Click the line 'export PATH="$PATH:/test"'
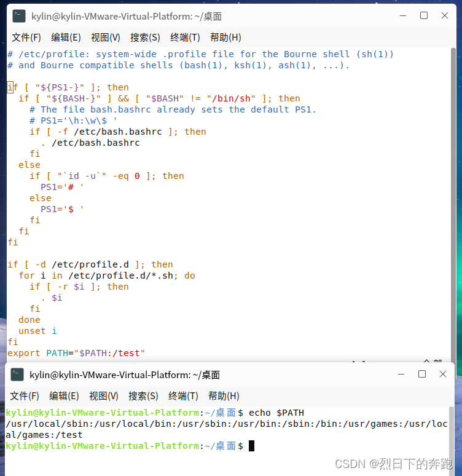The width and height of the screenshot is (462, 476). point(76,353)
